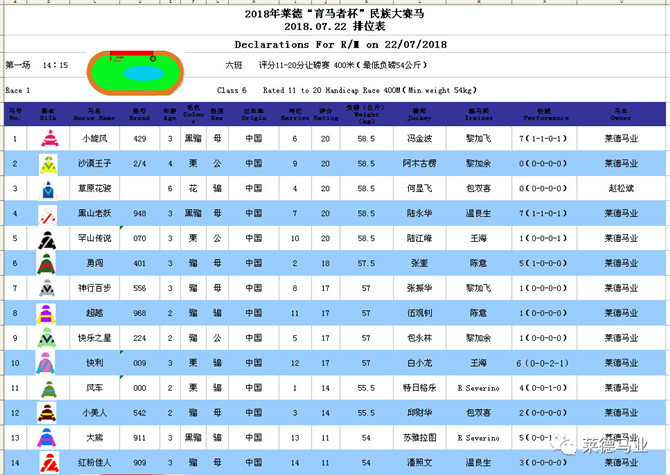Click the jockey cell 特日格乐
670x475 pixels.
click(x=420, y=388)
